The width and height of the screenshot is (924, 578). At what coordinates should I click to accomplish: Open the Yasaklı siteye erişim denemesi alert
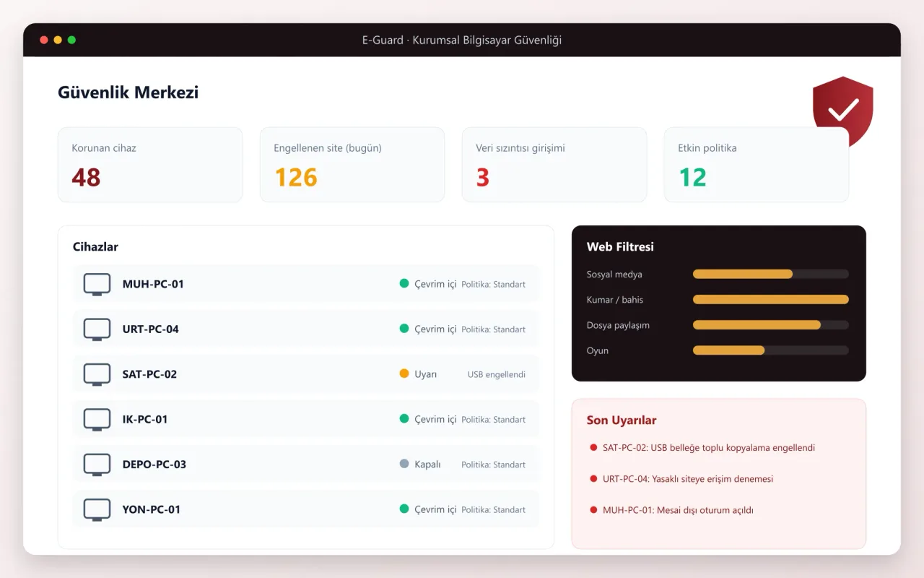[x=688, y=479]
